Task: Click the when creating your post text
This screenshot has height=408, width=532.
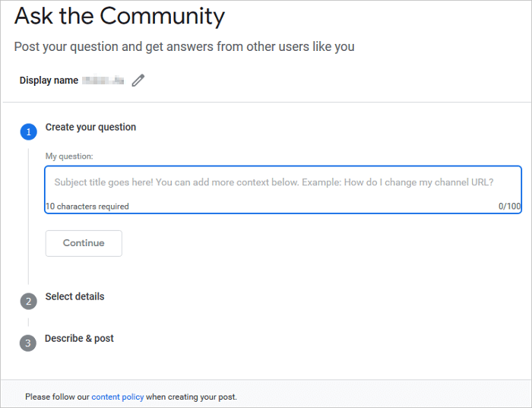Action: [x=192, y=397]
